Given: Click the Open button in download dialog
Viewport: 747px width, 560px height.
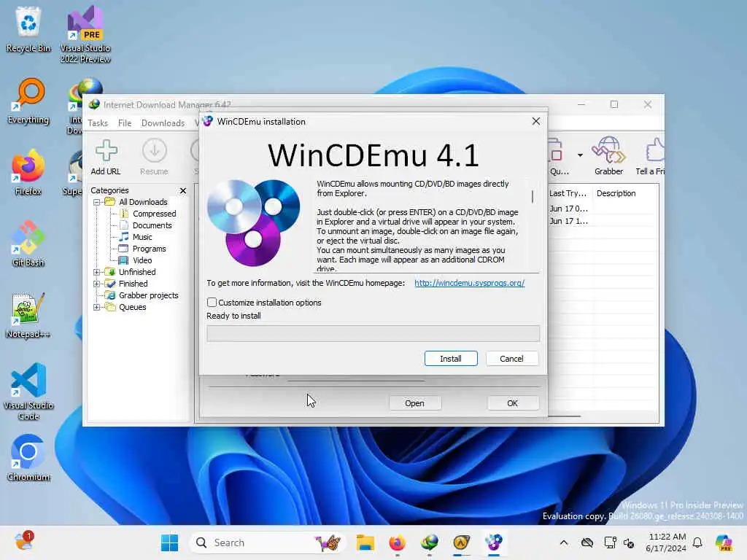Looking at the screenshot, I should pyautogui.click(x=414, y=403).
